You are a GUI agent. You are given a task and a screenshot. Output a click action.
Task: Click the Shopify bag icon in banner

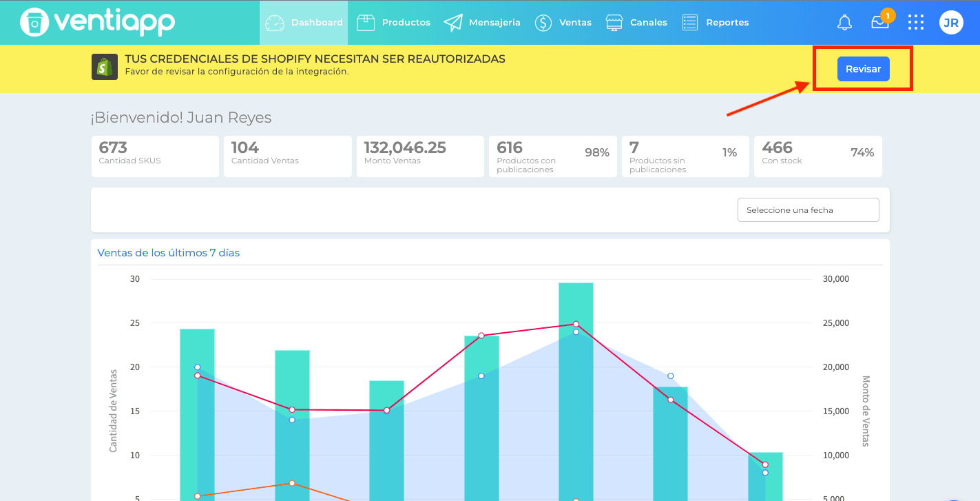point(105,67)
